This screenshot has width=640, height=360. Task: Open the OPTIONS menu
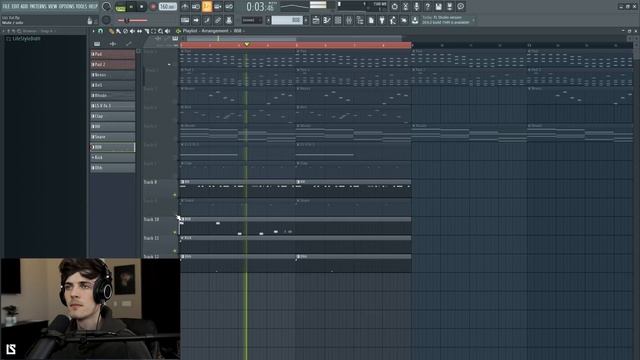coord(67,6)
